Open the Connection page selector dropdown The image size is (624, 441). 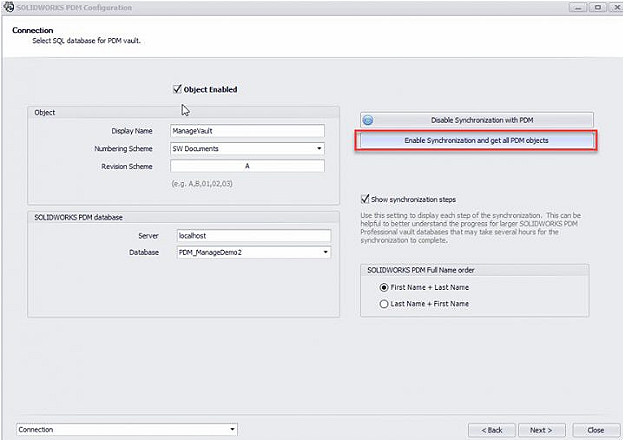[232, 429]
